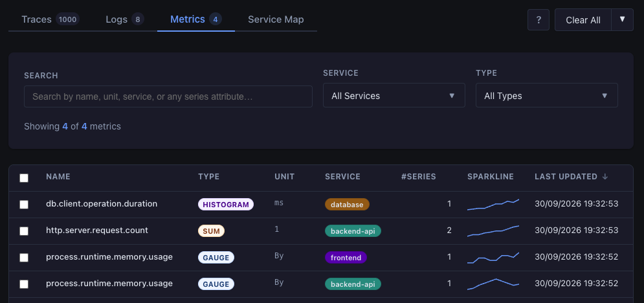Click process.runtime.memory.usage in backend-api gauge row
Screen dimensions: 644x303
(x=109, y=284)
